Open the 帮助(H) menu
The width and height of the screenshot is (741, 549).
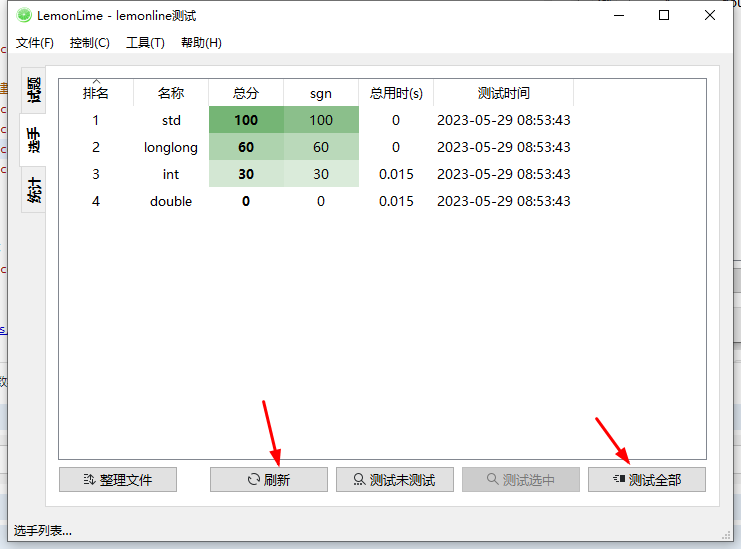click(x=201, y=43)
